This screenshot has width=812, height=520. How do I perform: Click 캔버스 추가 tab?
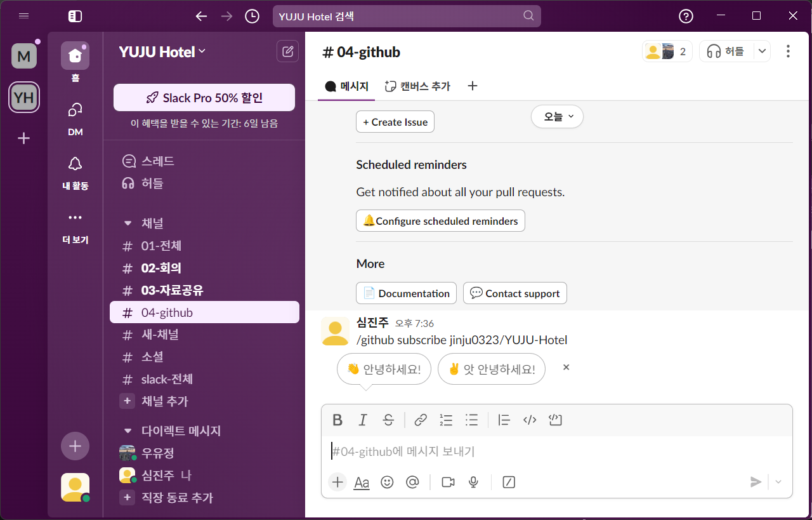coord(417,86)
